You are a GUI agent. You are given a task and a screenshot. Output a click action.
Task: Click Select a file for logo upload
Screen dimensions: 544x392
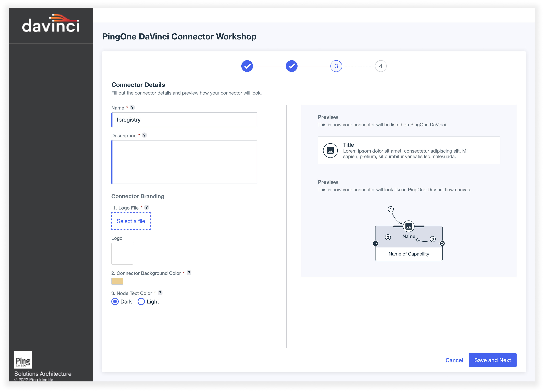coord(131,221)
